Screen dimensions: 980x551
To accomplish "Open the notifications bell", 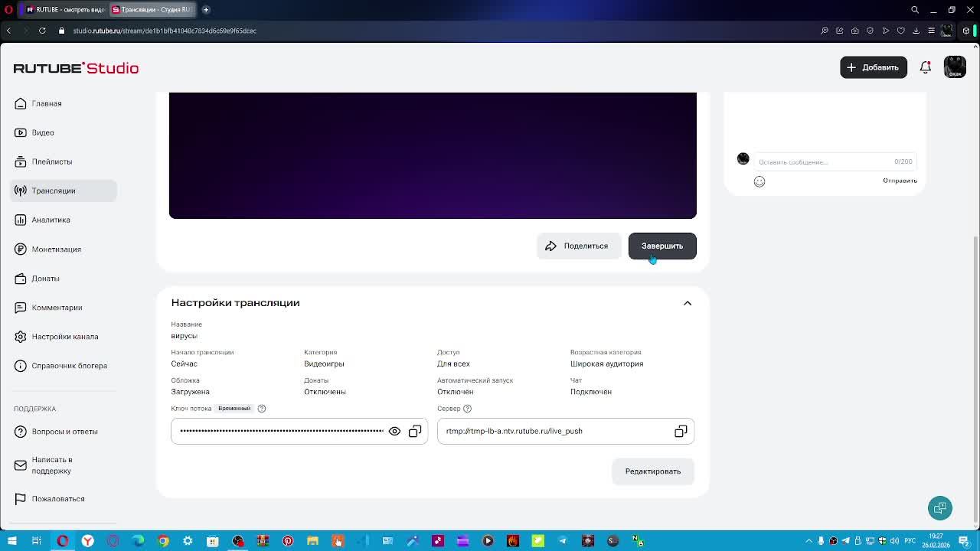I will [x=925, y=67].
